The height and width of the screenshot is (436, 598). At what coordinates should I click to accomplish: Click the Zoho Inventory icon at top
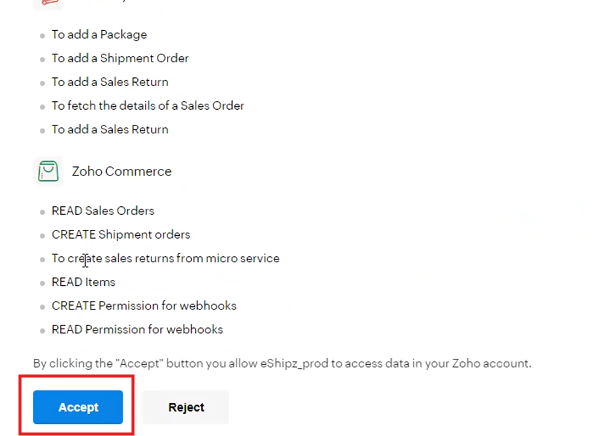coord(48,3)
